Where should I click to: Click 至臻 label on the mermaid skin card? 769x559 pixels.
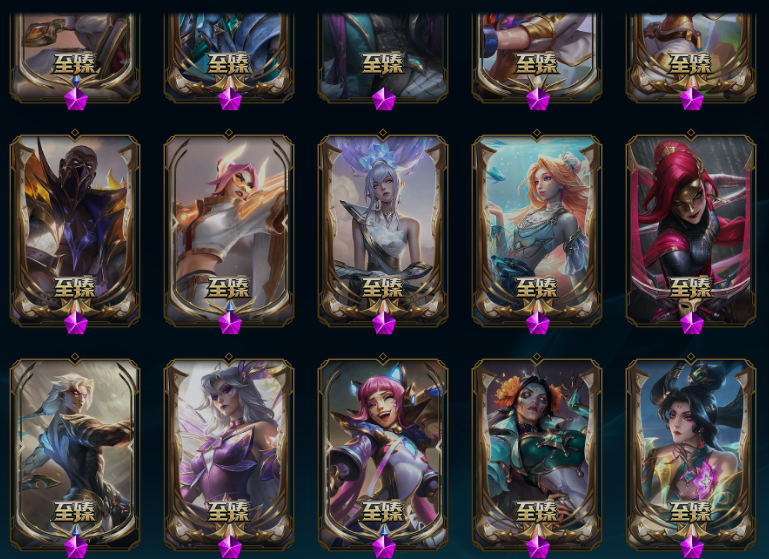537,288
